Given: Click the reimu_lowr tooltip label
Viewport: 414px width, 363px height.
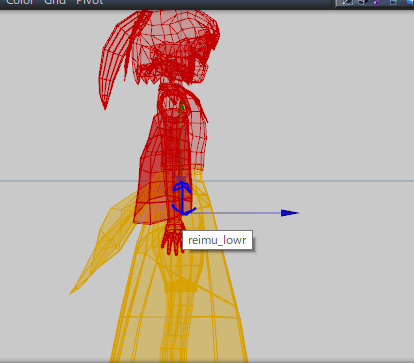Looking at the screenshot, I should 217,240.
